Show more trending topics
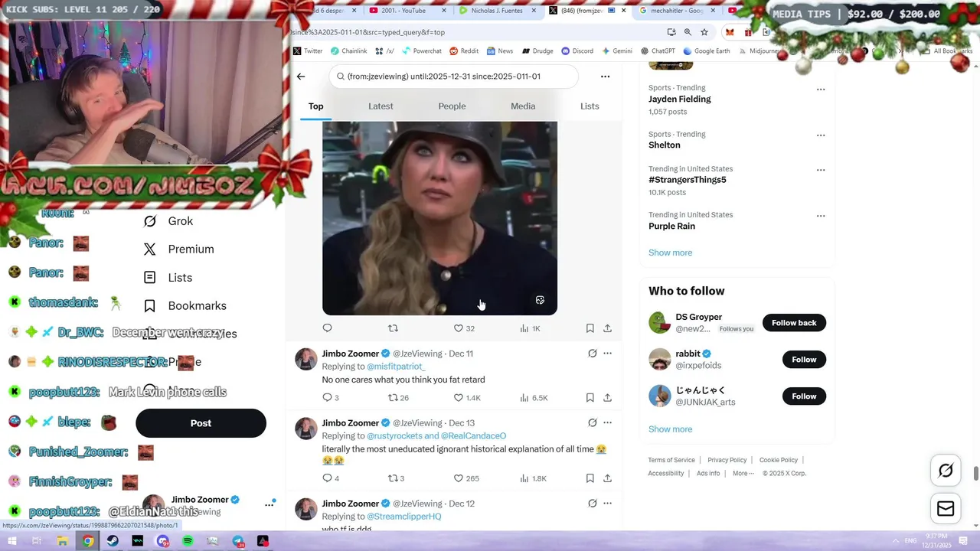This screenshot has width=980, height=551. tap(670, 253)
